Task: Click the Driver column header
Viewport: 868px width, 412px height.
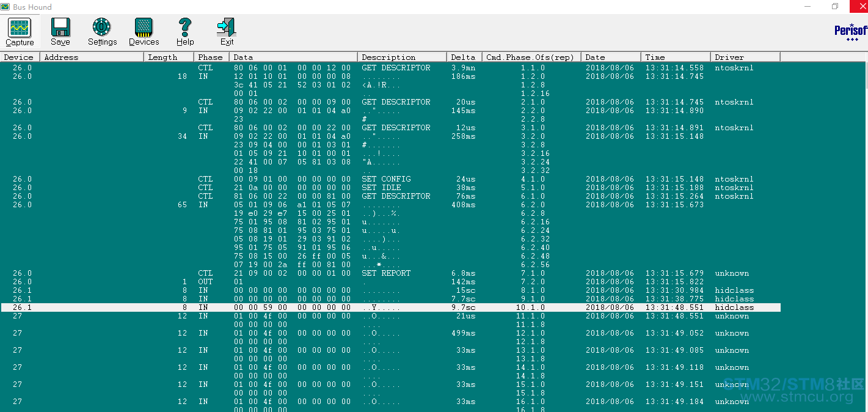Action: [745, 57]
